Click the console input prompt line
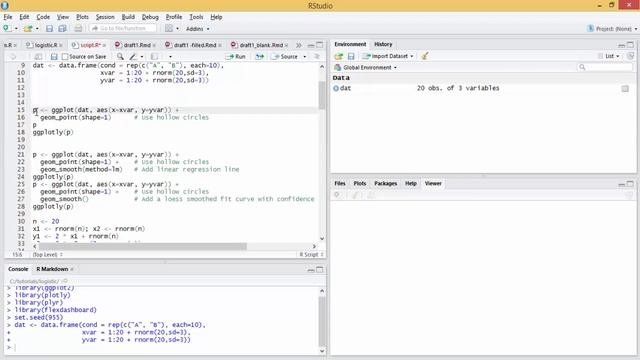This screenshot has height=360, width=640. 163,347
